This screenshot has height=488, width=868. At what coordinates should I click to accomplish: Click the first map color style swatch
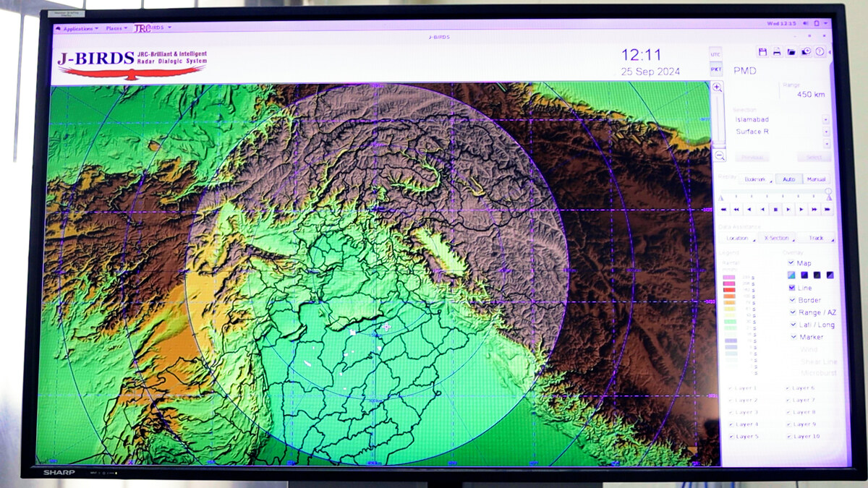click(792, 275)
